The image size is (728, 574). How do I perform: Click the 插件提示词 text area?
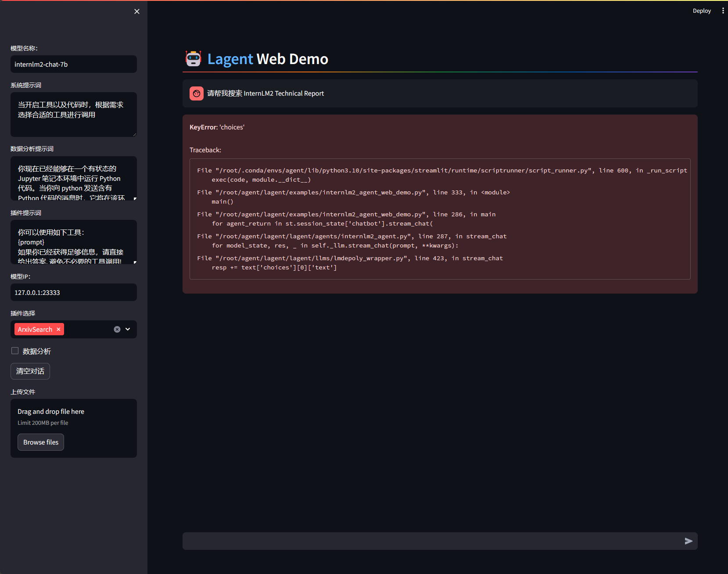[74, 242]
